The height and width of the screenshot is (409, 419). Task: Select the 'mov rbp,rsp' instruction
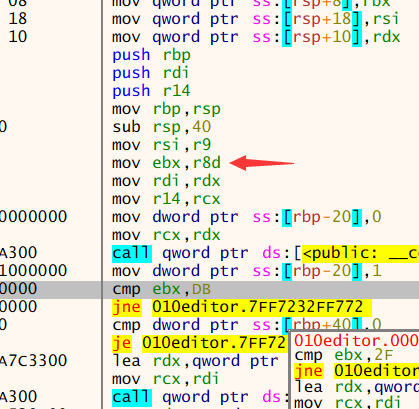tap(166, 109)
